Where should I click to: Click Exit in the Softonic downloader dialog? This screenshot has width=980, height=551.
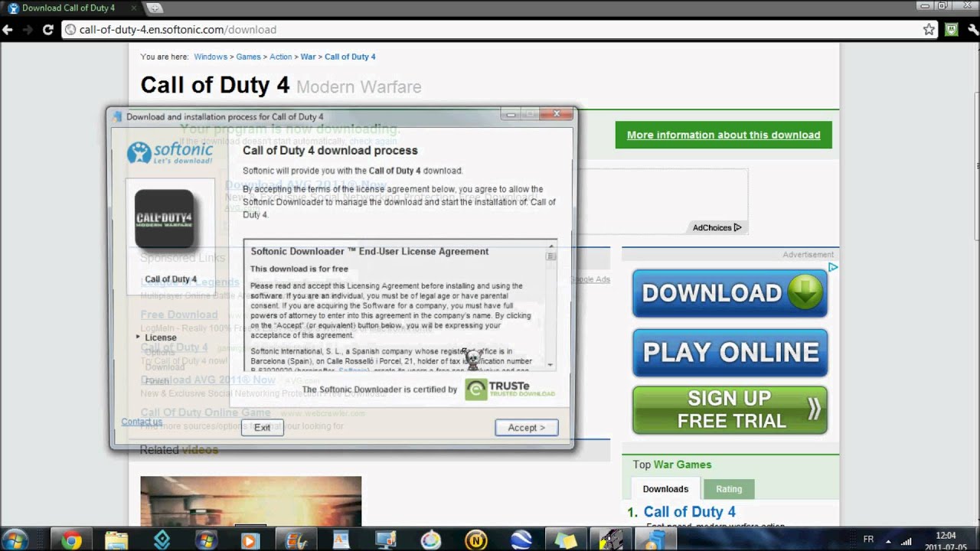[263, 428]
